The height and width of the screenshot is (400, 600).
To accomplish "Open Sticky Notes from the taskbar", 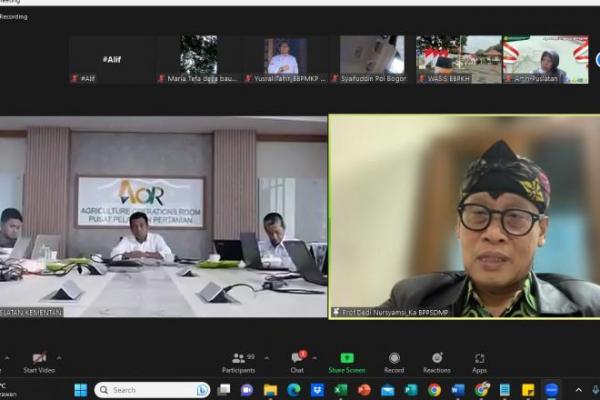I will pos(528,390).
